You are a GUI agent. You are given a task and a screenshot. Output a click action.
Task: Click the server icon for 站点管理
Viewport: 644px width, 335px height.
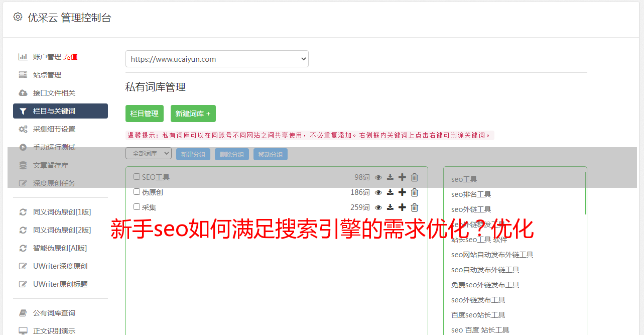(23, 75)
